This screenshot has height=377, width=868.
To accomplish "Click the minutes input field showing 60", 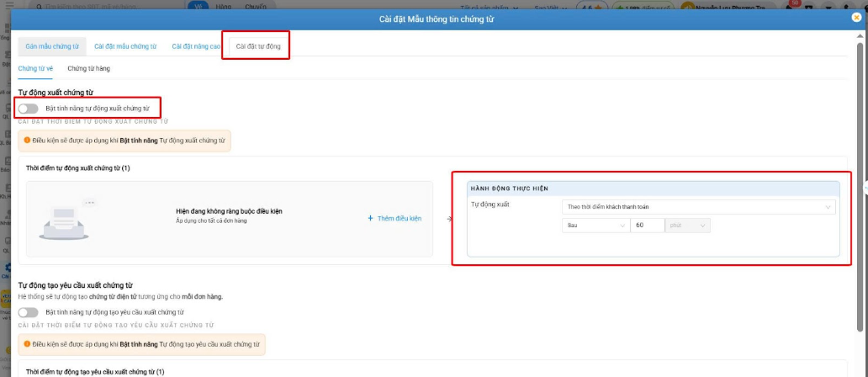I will click(x=646, y=226).
